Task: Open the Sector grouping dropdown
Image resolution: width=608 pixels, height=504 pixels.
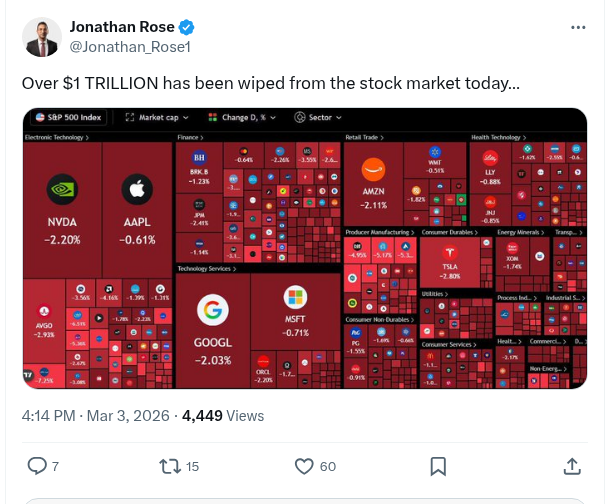Action: coord(316,118)
